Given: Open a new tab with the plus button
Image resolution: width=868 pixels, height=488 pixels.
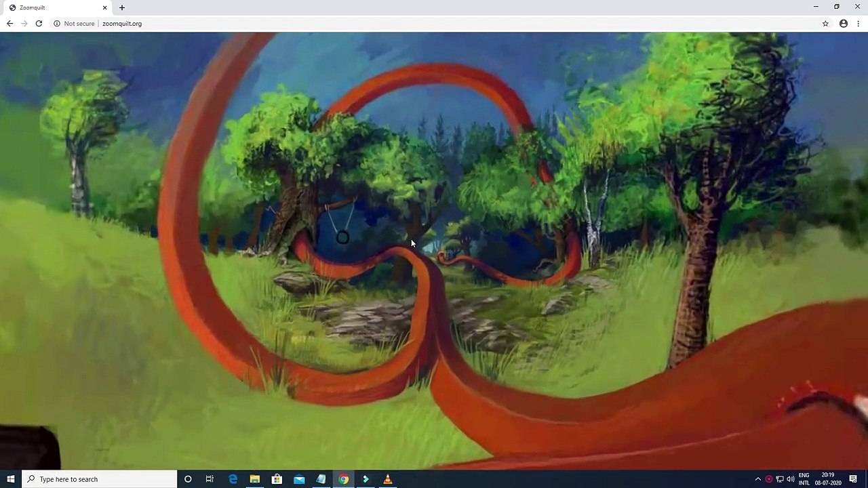Looking at the screenshot, I should pyautogui.click(x=122, y=7).
